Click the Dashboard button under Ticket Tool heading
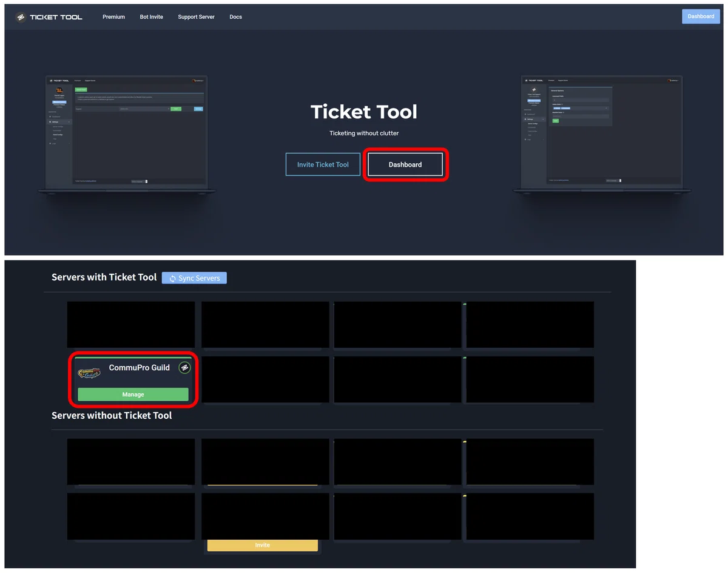728x573 pixels. (405, 164)
